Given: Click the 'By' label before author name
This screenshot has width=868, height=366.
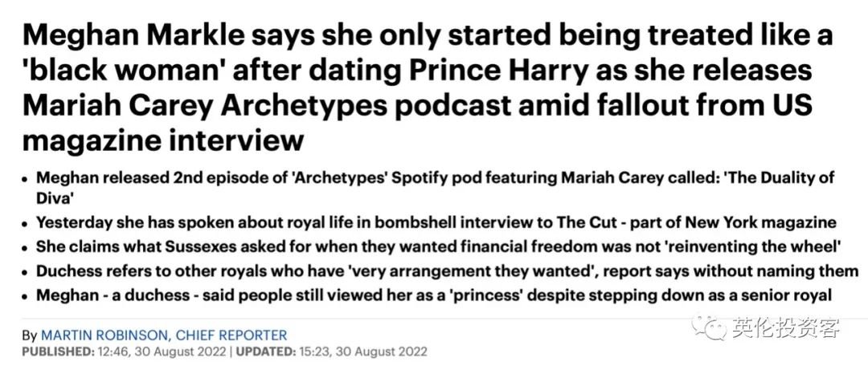Looking at the screenshot, I should pos(30,335).
